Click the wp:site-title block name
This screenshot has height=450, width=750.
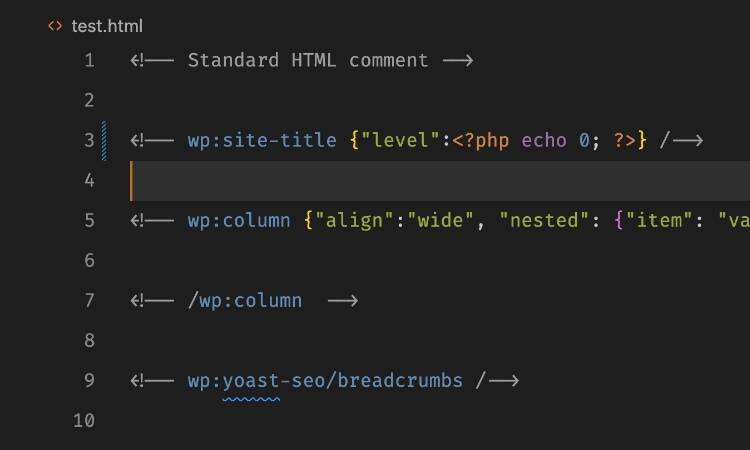click(x=262, y=140)
